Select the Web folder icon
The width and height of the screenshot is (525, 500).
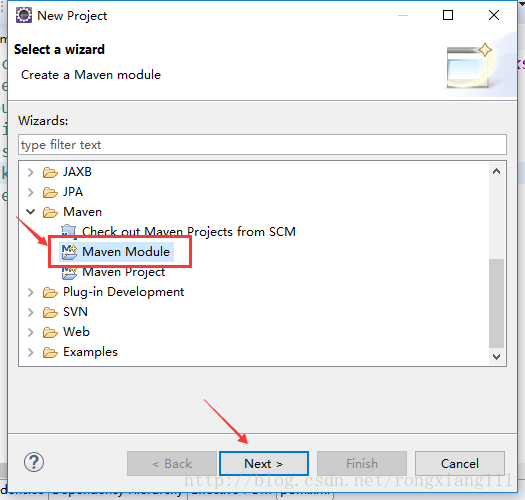[50, 333]
